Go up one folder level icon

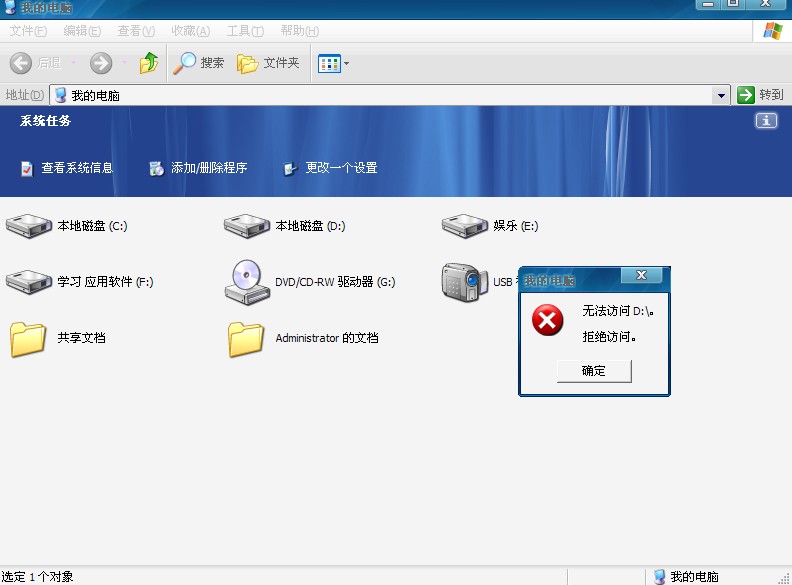click(x=149, y=63)
